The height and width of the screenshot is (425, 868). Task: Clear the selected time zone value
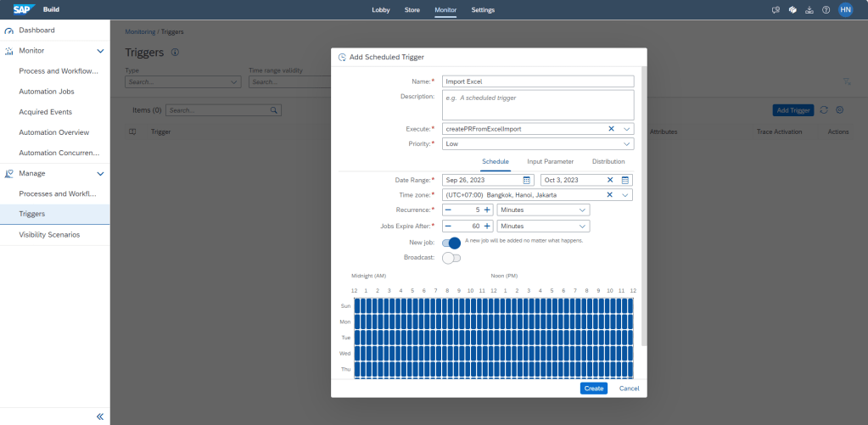(x=610, y=195)
